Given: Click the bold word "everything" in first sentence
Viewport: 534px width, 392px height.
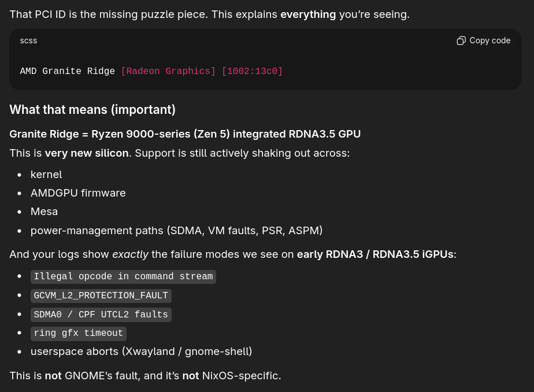Looking at the screenshot, I should pos(308,14).
